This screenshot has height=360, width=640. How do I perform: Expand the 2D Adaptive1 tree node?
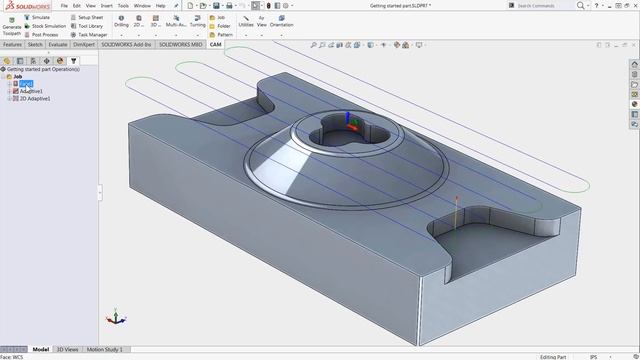(x=9, y=98)
